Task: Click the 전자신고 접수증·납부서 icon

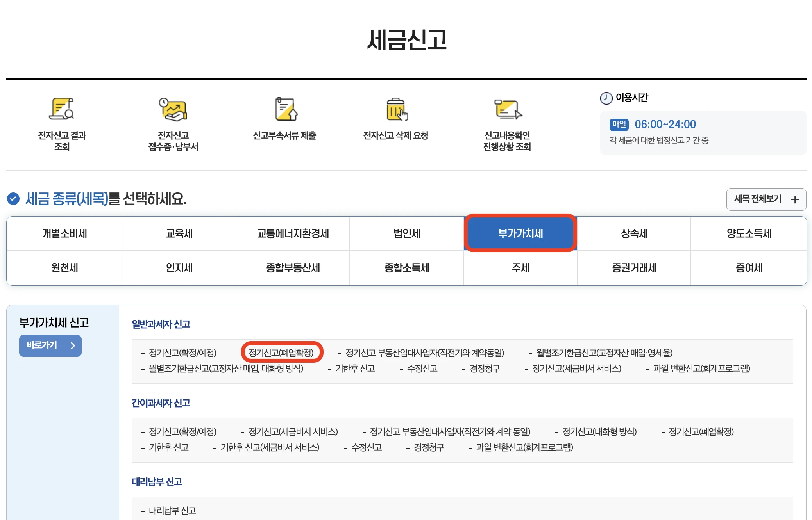Action: [x=173, y=109]
